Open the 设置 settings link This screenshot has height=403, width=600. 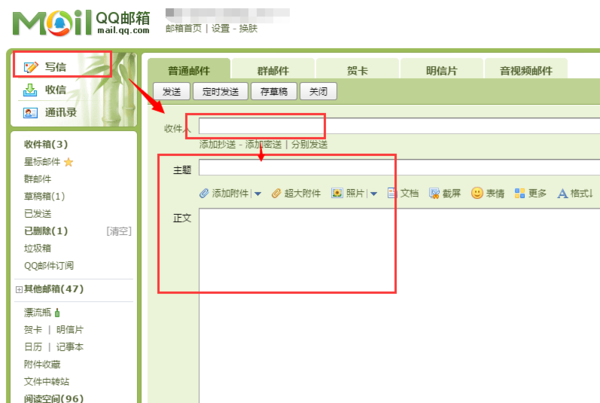tap(220, 29)
